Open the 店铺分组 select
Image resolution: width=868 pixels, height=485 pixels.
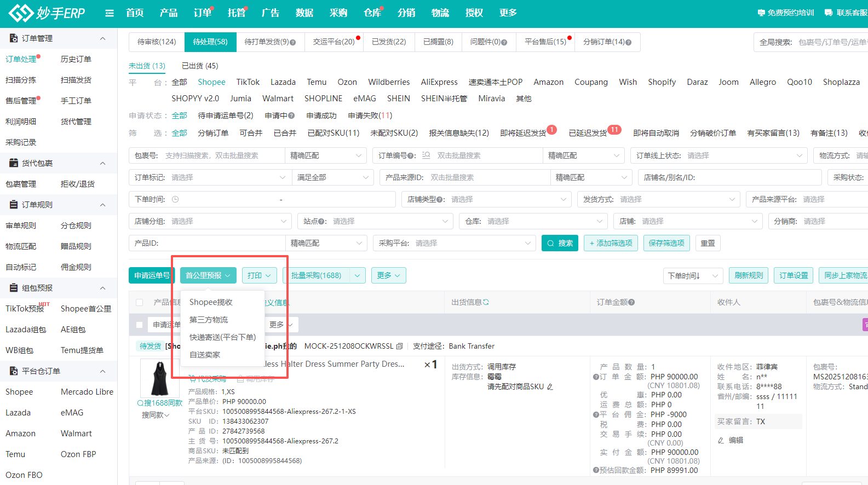pyautogui.click(x=210, y=221)
